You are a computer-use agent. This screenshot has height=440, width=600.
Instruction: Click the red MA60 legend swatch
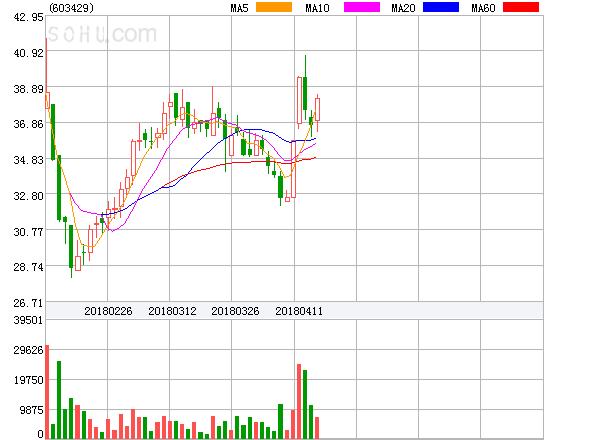pyautogui.click(x=521, y=7)
